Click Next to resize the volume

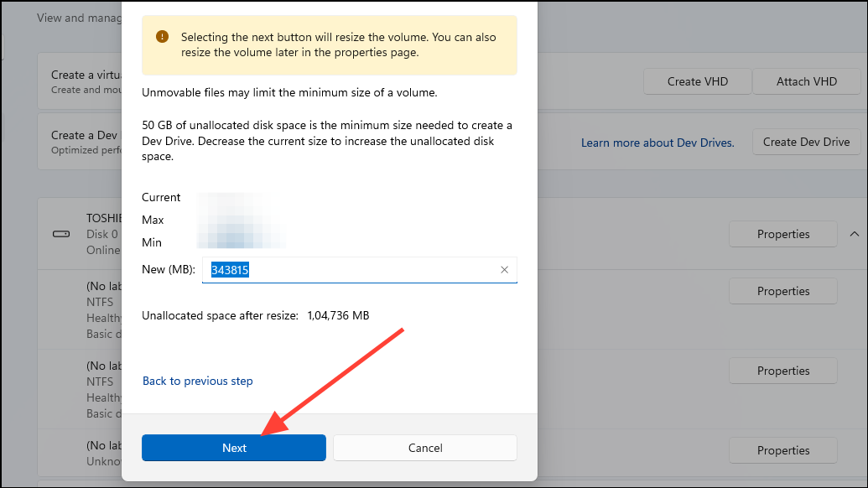point(233,447)
